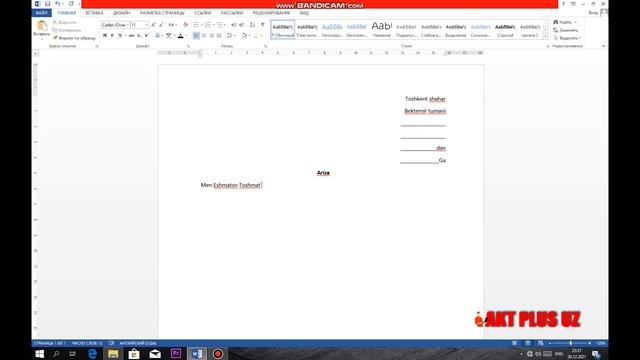Screen dimensions: 640x360
Task: Open the Выделить (Select) dropdown
Action: point(567,38)
